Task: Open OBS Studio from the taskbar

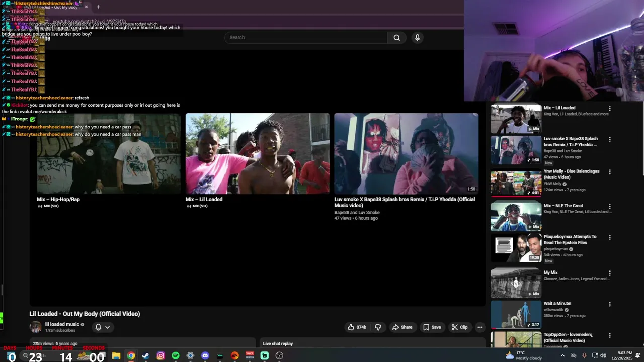Action: pyautogui.click(x=279, y=356)
